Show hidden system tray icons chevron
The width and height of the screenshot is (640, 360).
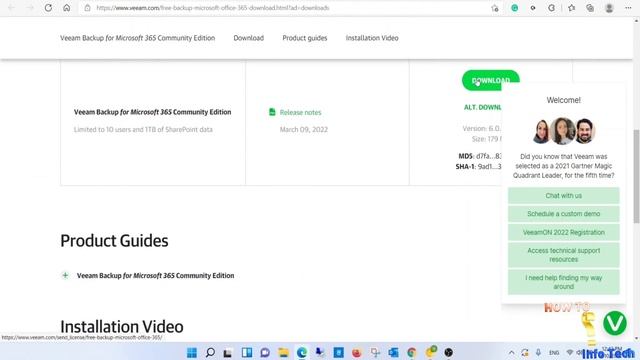pos(511,353)
